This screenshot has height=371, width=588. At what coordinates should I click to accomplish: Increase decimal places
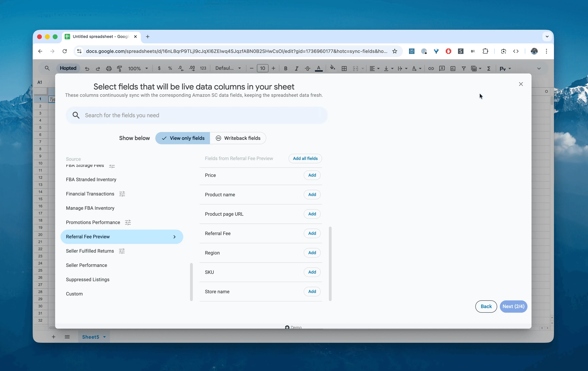pyautogui.click(x=192, y=68)
